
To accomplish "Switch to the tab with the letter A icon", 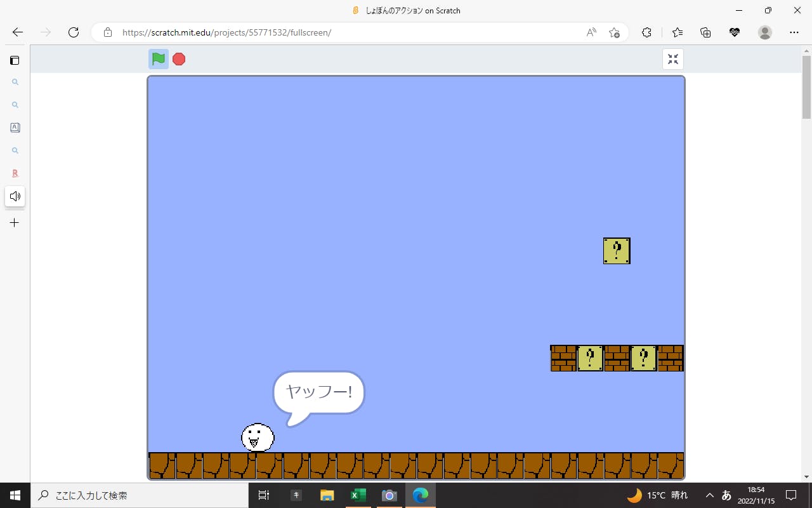I will tap(15, 128).
